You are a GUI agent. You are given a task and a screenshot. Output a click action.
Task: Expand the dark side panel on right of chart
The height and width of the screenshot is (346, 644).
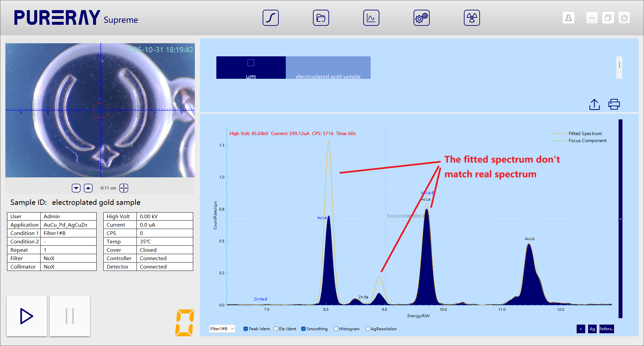click(x=620, y=219)
